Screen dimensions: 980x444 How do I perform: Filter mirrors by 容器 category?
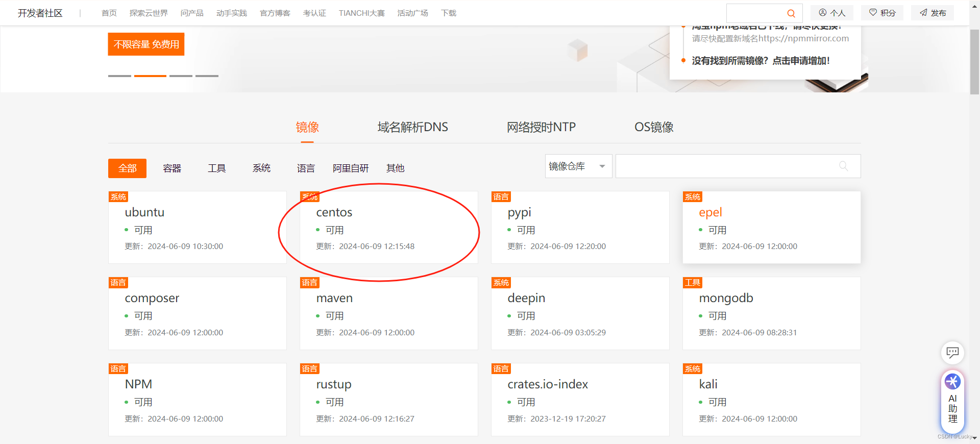[x=172, y=168]
